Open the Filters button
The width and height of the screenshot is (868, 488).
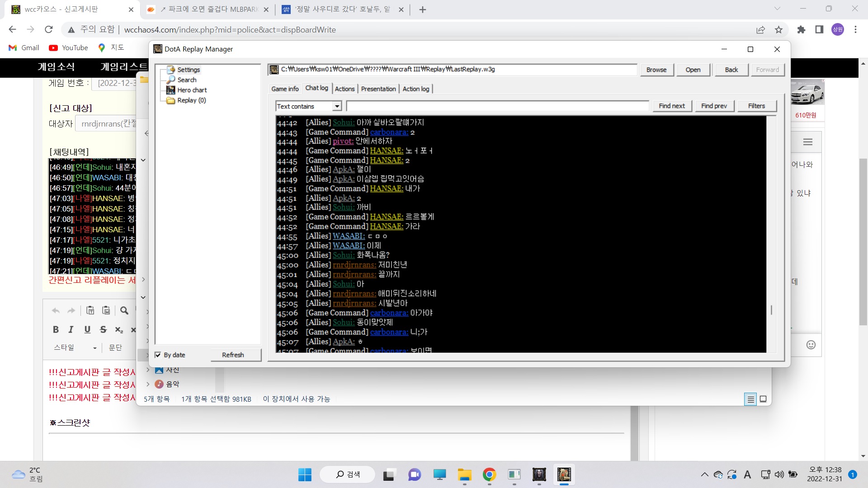[756, 106]
